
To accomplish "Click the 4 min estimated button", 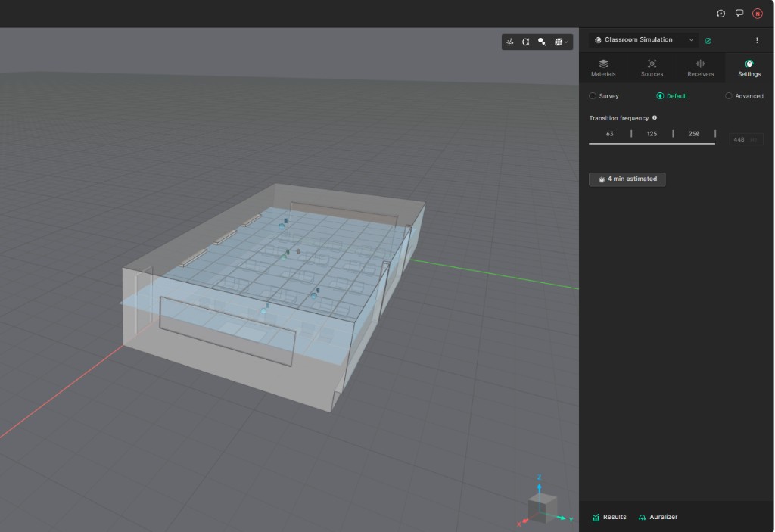I will pos(627,179).
